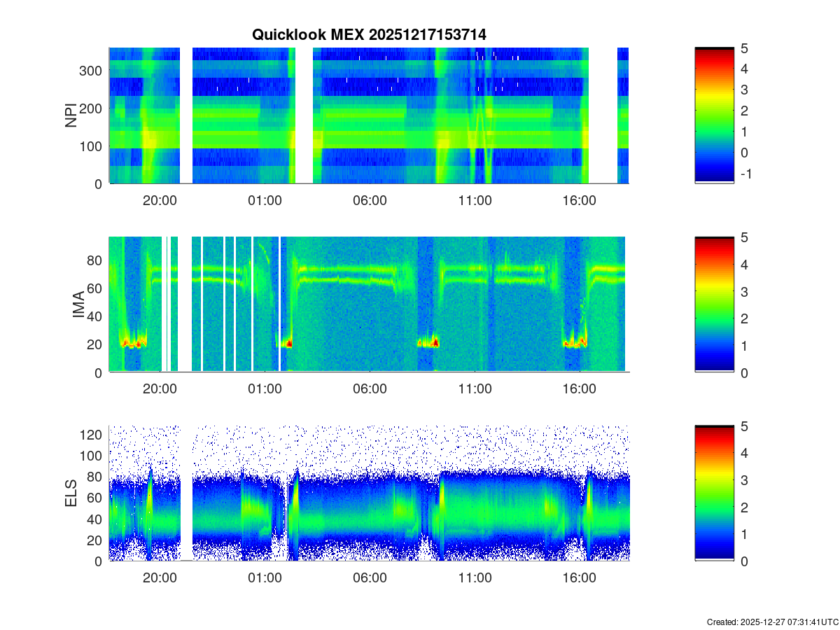The image size is (840, 630).
Task: Click the Created timestamp text
Action: click(772, 622)
